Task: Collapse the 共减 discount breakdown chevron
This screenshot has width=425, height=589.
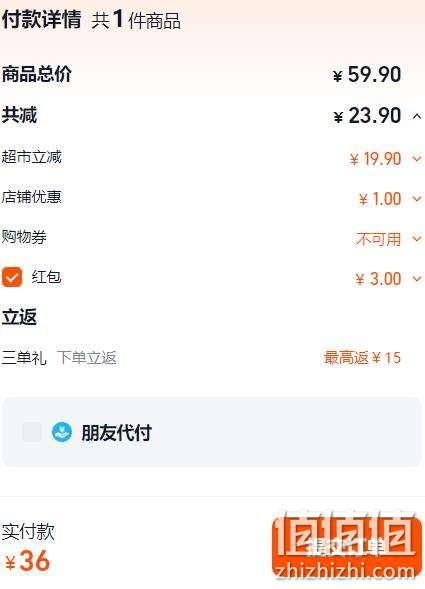Action: (x=417, y=116)
